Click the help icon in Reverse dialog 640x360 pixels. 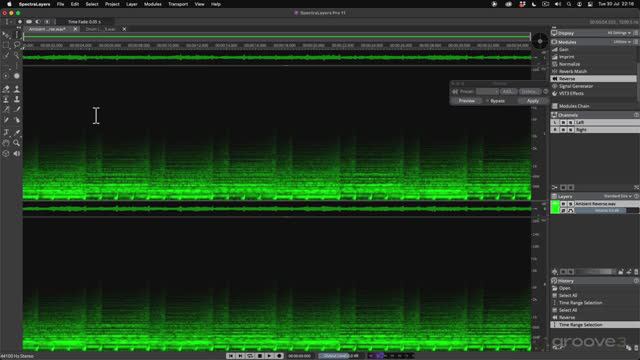546,91
